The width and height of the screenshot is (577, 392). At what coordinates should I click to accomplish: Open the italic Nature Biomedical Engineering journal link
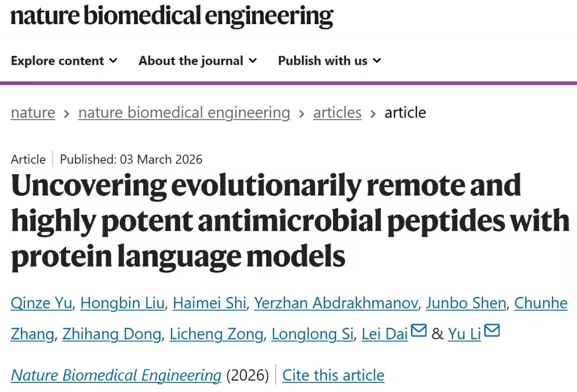point(116,375)
